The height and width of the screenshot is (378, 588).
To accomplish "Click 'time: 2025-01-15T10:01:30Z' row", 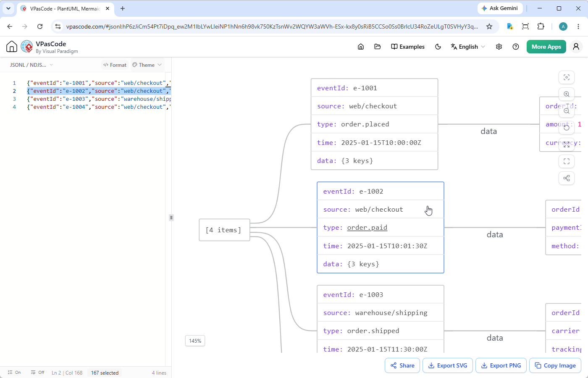I will click(x=380, y=246).
